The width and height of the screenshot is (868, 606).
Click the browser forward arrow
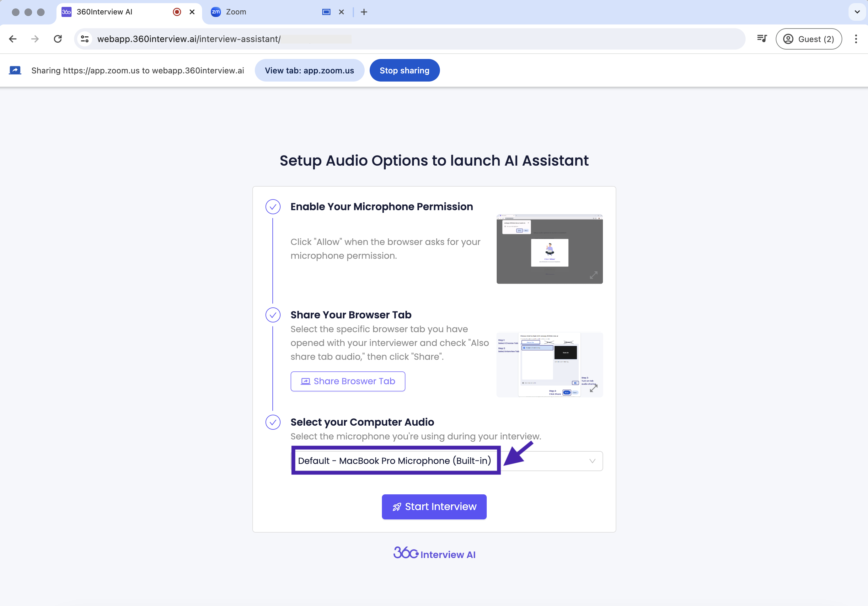(35, 39)
